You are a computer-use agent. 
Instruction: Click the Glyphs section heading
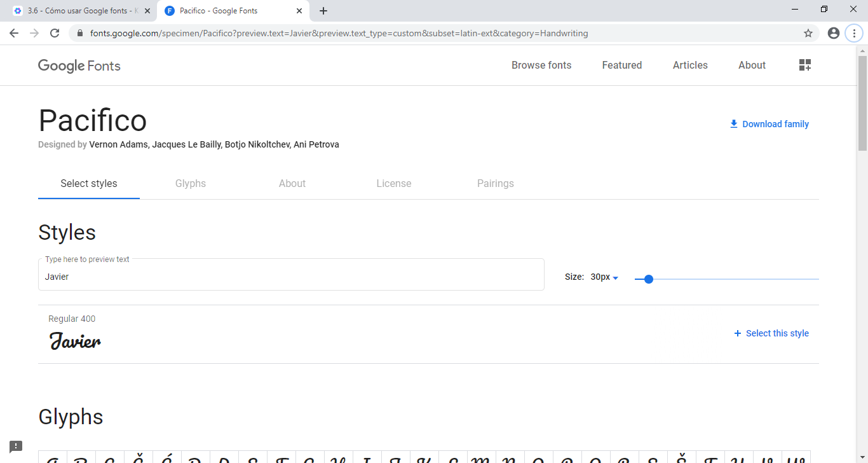coord(71,417)
